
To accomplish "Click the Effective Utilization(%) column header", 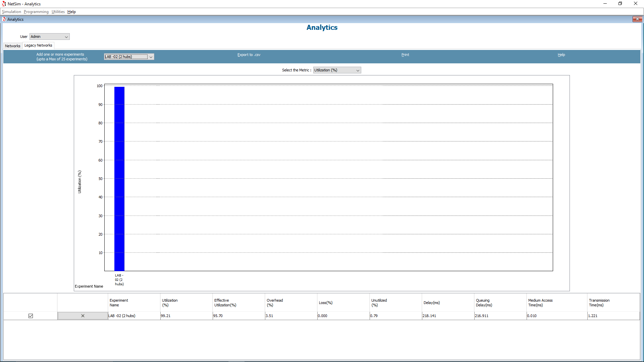I will point(239,303).
